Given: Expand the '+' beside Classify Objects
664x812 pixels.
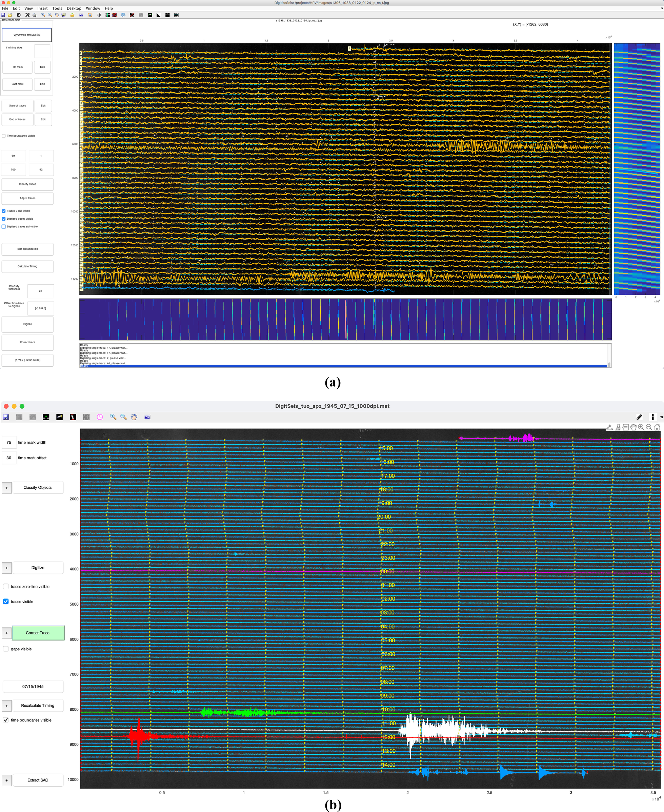Looking at the screenshot, I should tap(6, 488).
